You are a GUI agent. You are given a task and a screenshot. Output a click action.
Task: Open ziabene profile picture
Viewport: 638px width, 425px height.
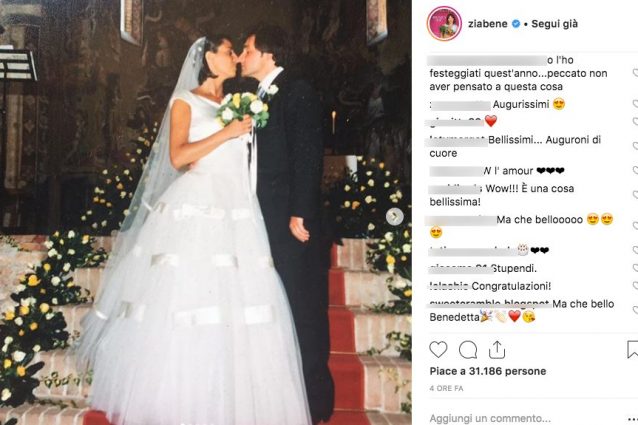pyautogui.click(x=444, y=24)
